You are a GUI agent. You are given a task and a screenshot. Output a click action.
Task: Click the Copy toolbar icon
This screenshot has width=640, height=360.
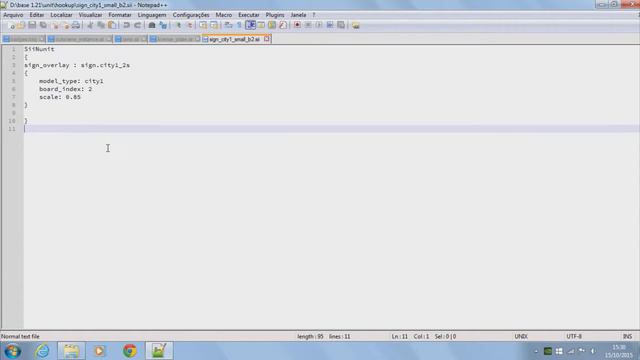101,25
